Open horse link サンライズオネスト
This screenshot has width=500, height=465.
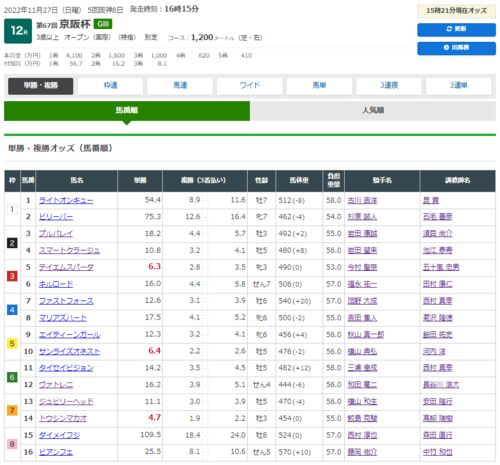tap(69, 351)
